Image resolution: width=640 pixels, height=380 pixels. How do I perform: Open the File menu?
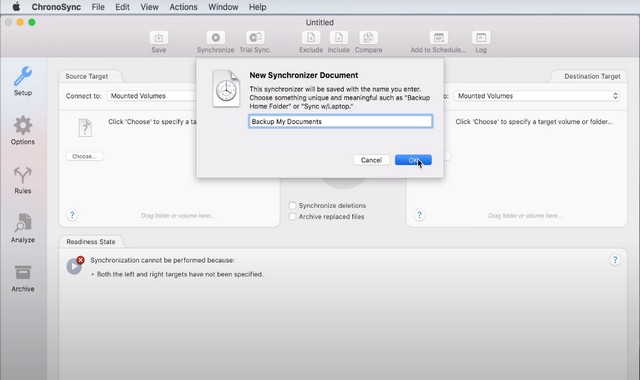pos(98,7)
